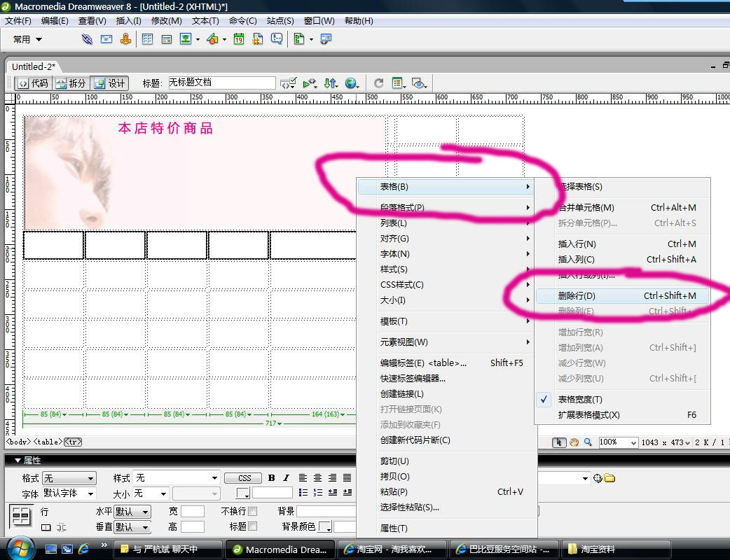Click the validate markup icon

(x=310, y=83)
